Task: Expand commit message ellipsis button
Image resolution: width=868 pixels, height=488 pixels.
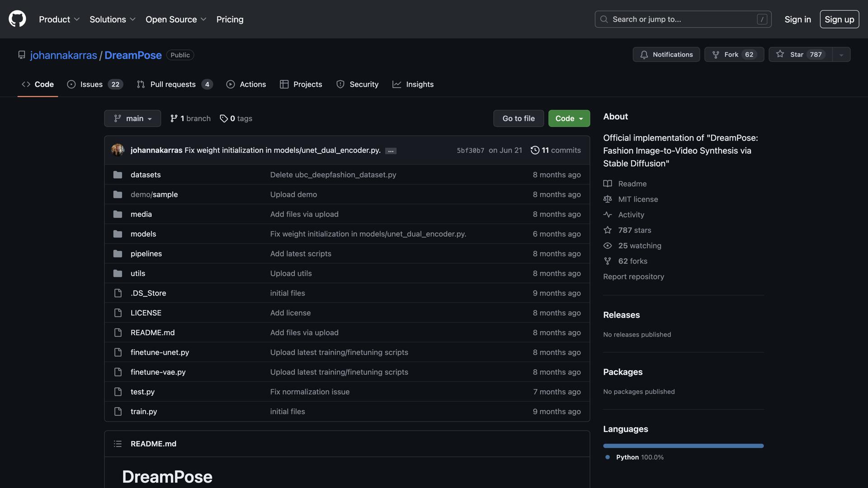Action: (x=391, y=151)
